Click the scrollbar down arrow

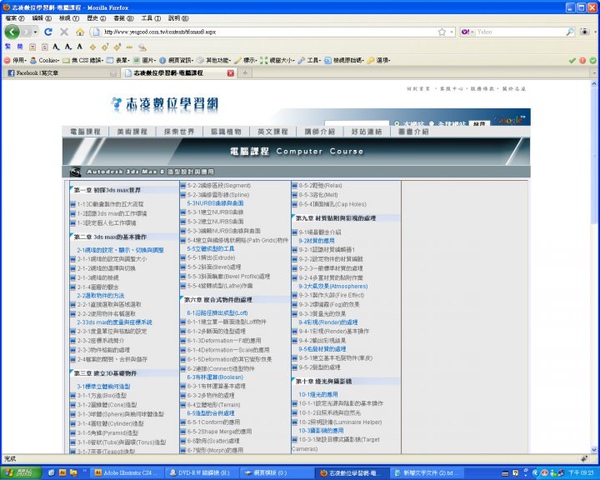pos(594,450)
